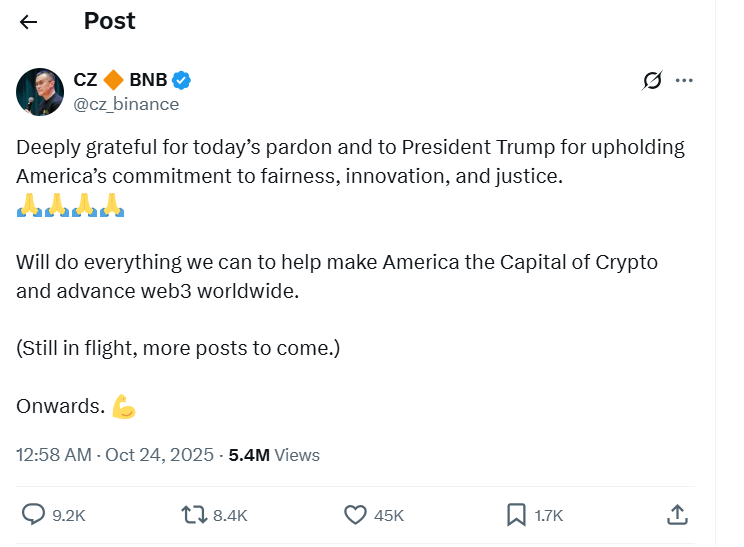Go back using the left arrow
This screenshot has height=547, width=744.
click(x=29, y=22)
